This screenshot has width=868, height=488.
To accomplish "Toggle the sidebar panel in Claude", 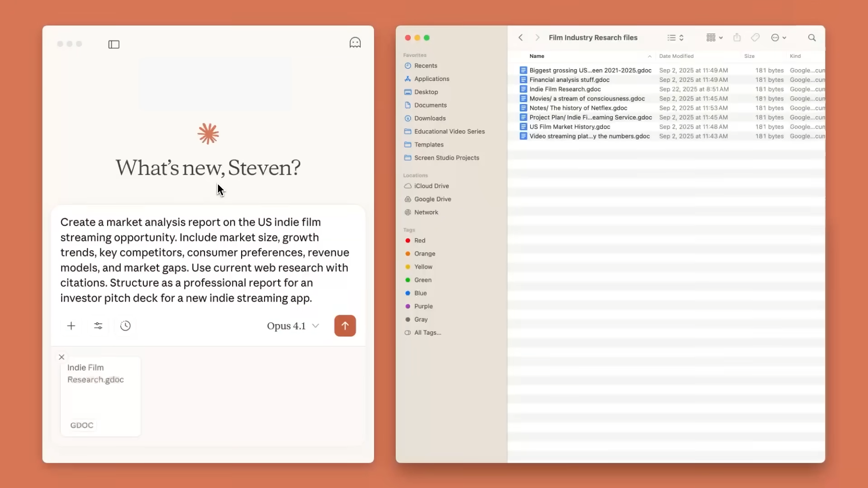I will pyautogui.click(x=114, y=44).
